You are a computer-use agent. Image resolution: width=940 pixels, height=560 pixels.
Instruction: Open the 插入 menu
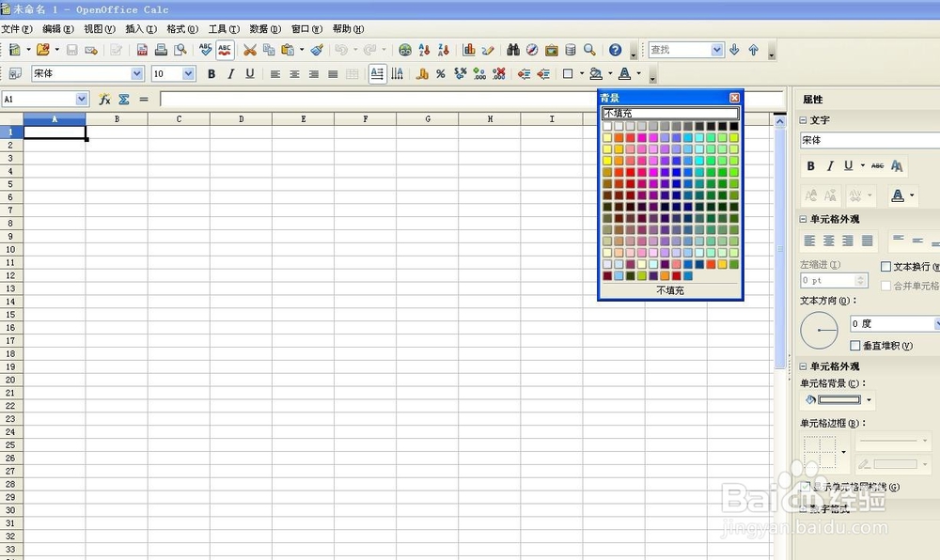(141, 29)
